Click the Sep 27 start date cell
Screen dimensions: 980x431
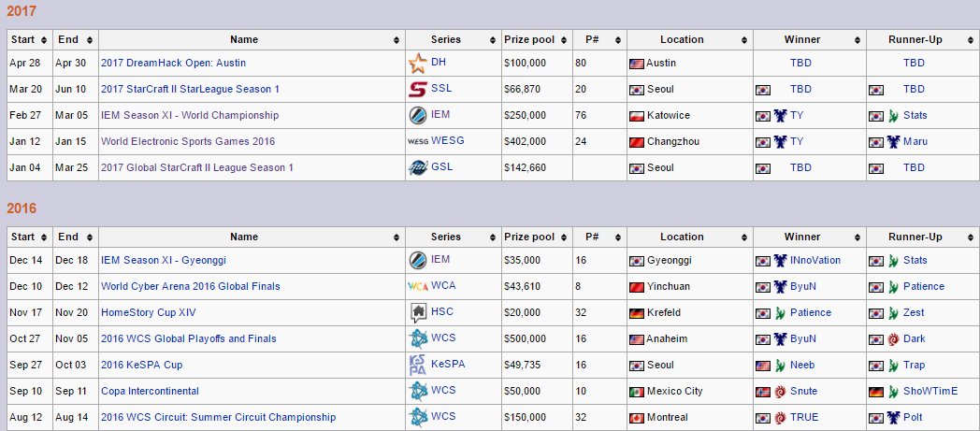click(29, 366)
